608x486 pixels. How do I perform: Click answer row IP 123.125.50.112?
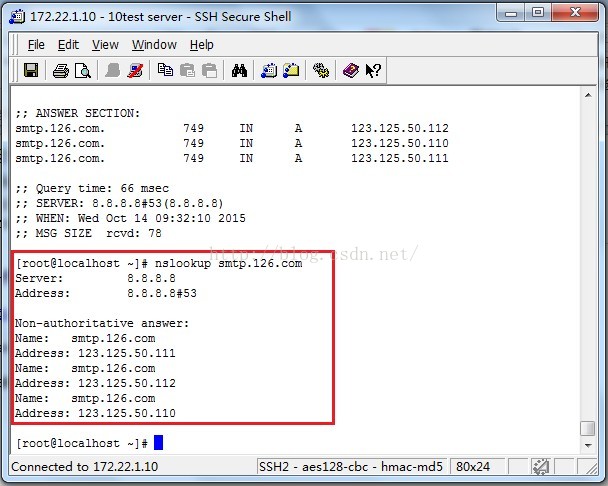(x=400, y=128)
